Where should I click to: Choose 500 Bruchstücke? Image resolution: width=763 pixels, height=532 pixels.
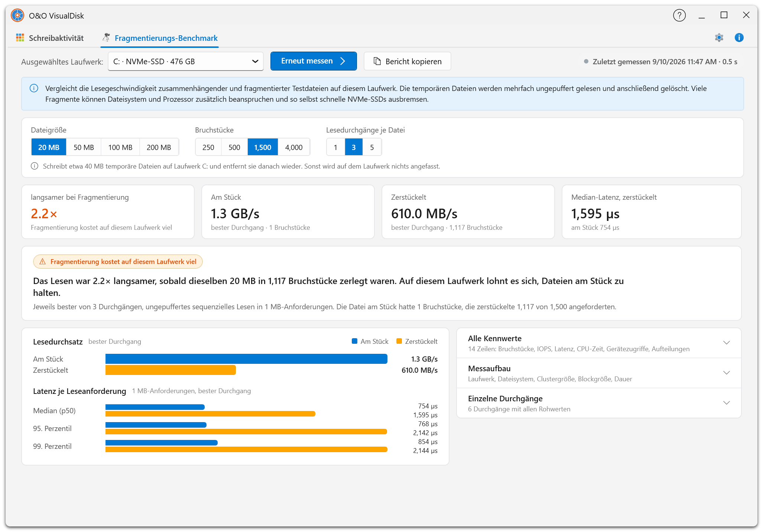pos(234,147)
